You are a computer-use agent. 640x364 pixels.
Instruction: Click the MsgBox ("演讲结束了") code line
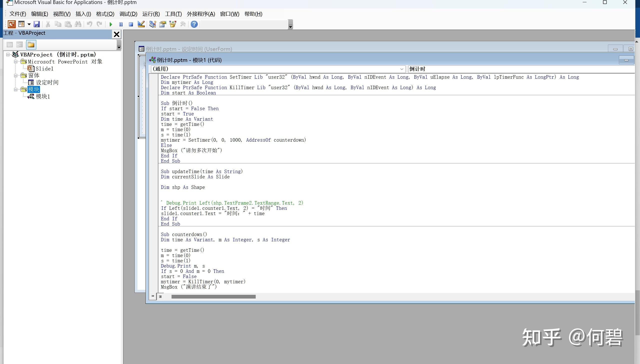189,287
